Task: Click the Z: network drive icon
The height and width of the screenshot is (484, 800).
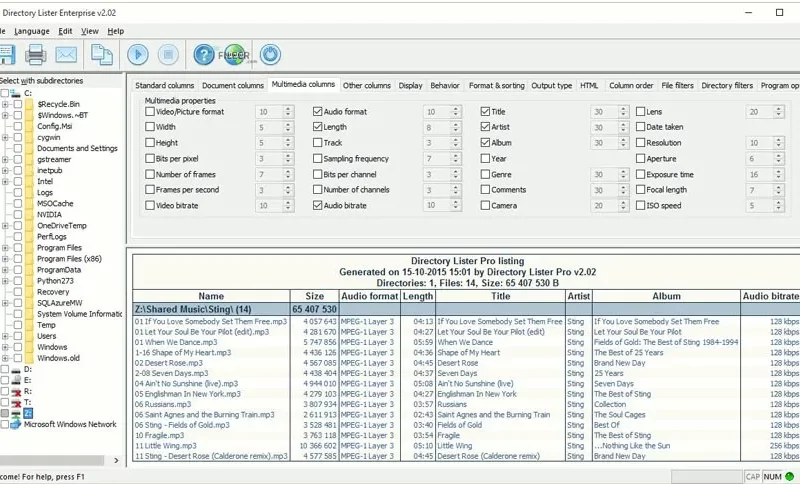Action: coord(16,413)
